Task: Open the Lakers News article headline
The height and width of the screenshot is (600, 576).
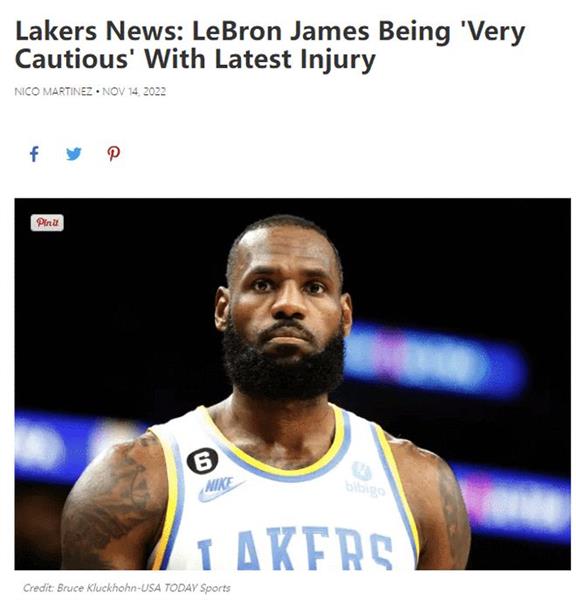Action: [270, 45]
